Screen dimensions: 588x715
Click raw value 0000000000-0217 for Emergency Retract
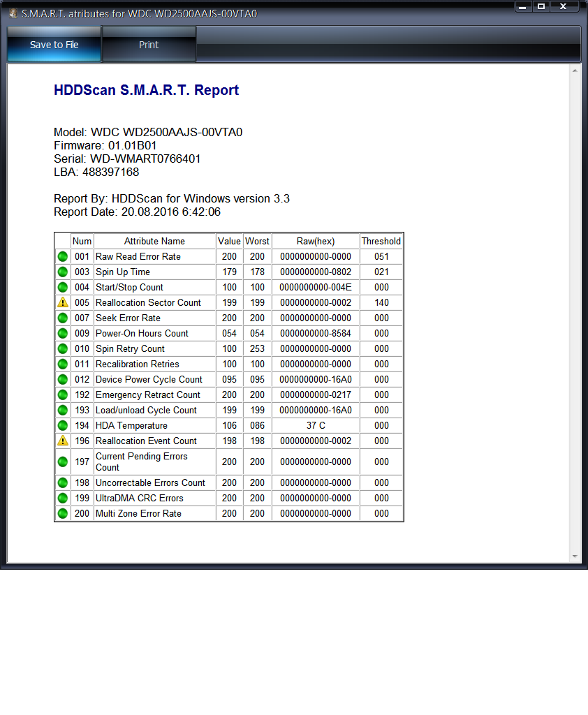click(316, 395)
